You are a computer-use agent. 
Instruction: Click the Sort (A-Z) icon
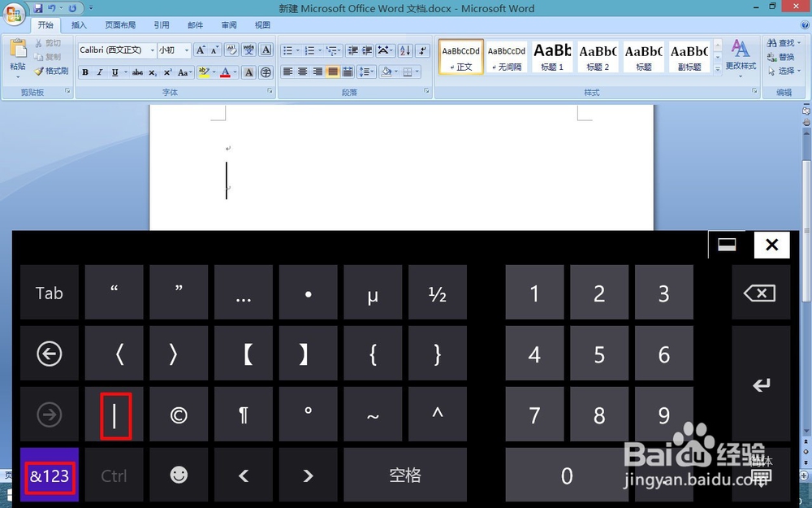(x=405, y=50)
